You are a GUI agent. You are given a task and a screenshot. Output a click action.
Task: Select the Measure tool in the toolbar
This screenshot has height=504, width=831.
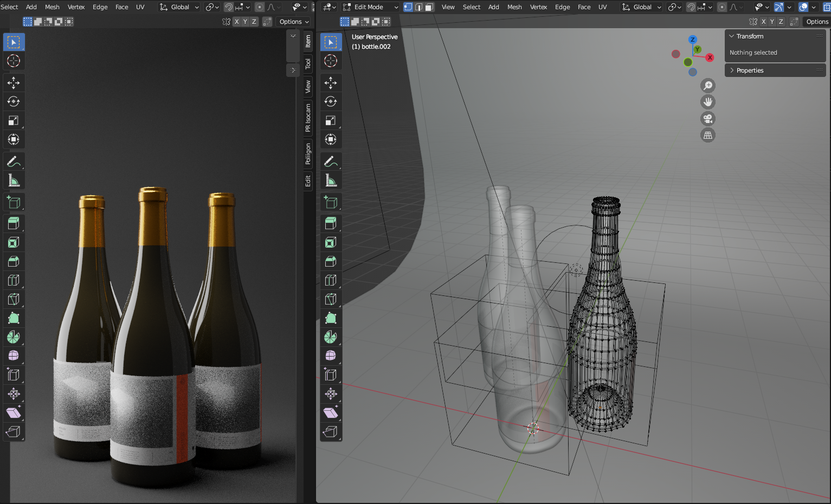[x=331, y=180]
